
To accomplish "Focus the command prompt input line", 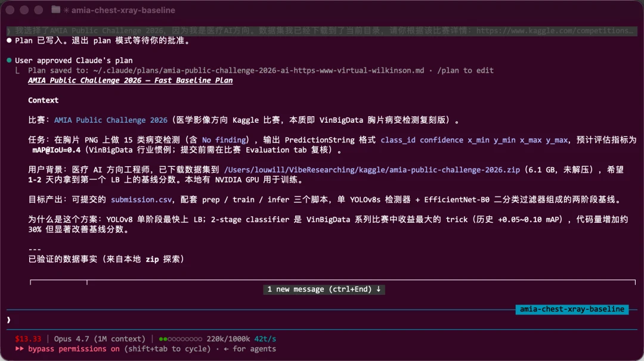I will click(322, 320).
